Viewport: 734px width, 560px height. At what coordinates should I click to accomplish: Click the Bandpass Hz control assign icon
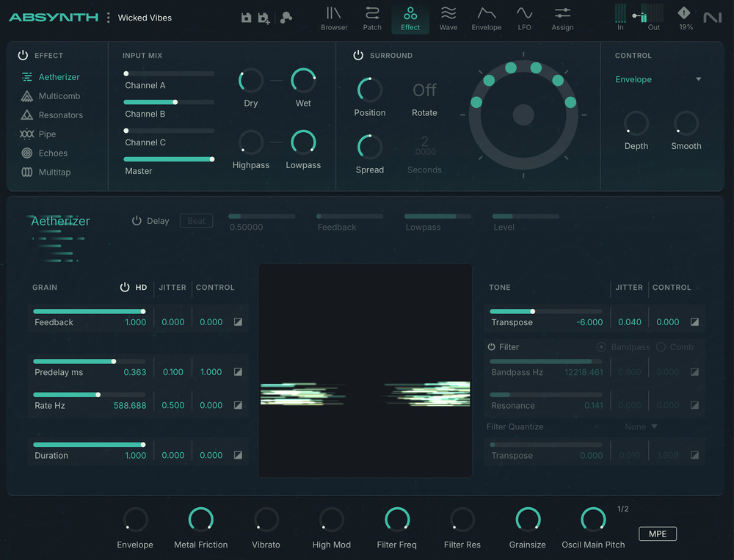point(694,372)
